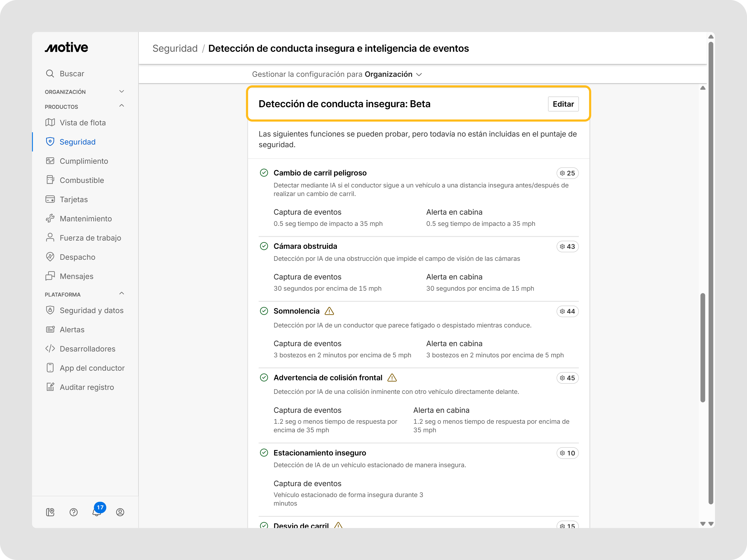Click the Editar button

(x=563, y=104)
